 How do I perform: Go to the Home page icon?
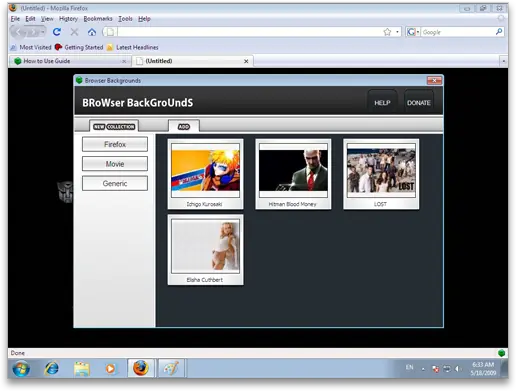pos(92,32)
